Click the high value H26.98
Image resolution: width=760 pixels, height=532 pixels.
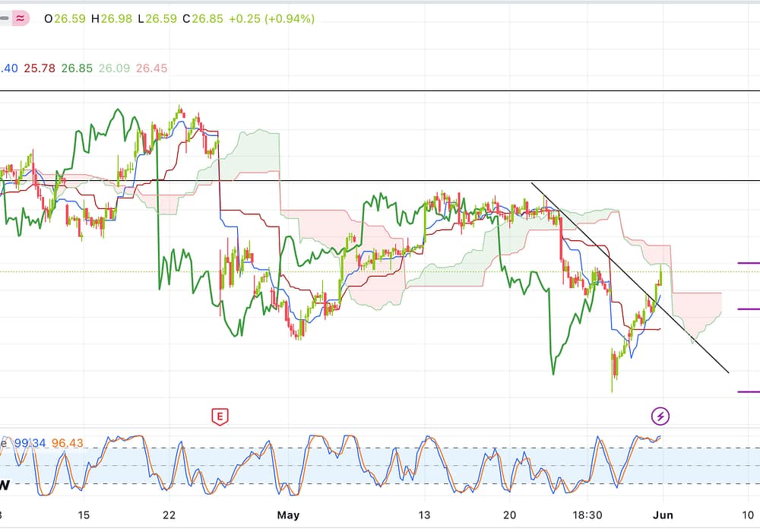pyautogui.click(x=111, y=18)
